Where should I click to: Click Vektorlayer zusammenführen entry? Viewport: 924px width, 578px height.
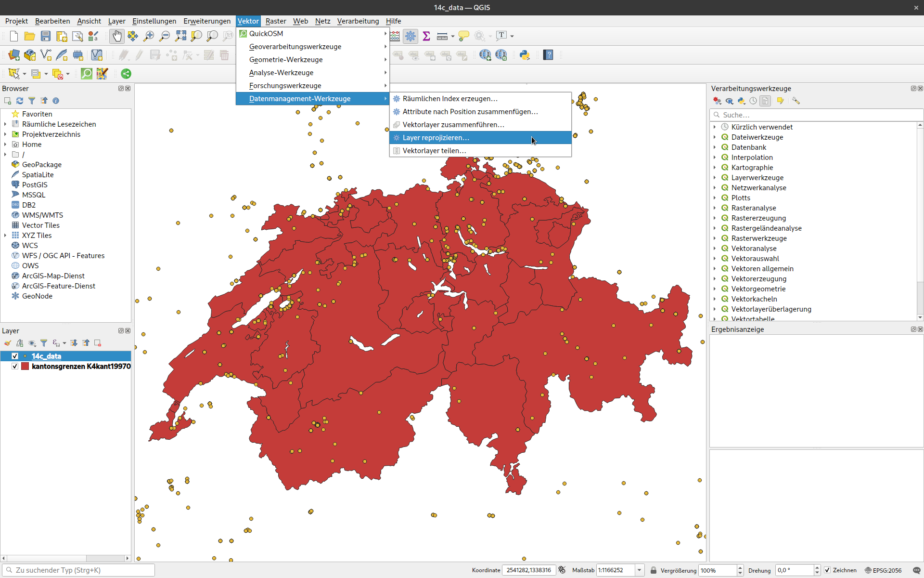[x=453, y=125]
